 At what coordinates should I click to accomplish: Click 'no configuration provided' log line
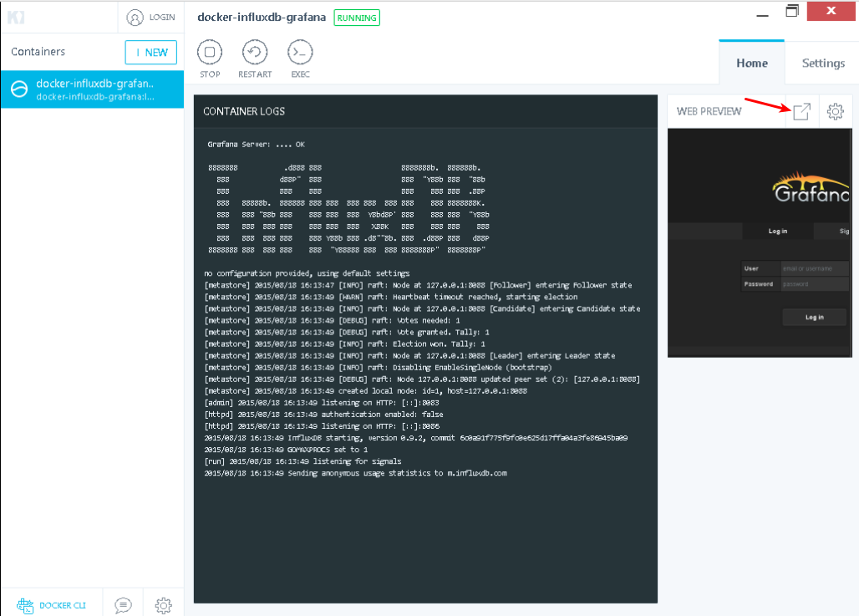(307, 273)
